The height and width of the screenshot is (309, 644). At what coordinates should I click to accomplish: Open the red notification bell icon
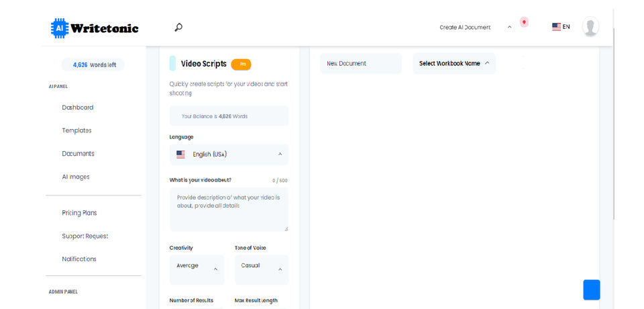coord(524,22)
